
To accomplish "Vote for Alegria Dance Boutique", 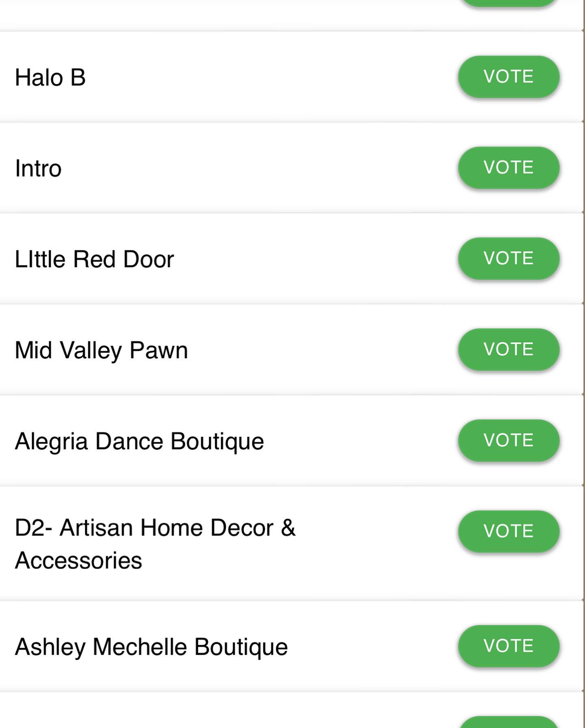I will coord(509,440).
